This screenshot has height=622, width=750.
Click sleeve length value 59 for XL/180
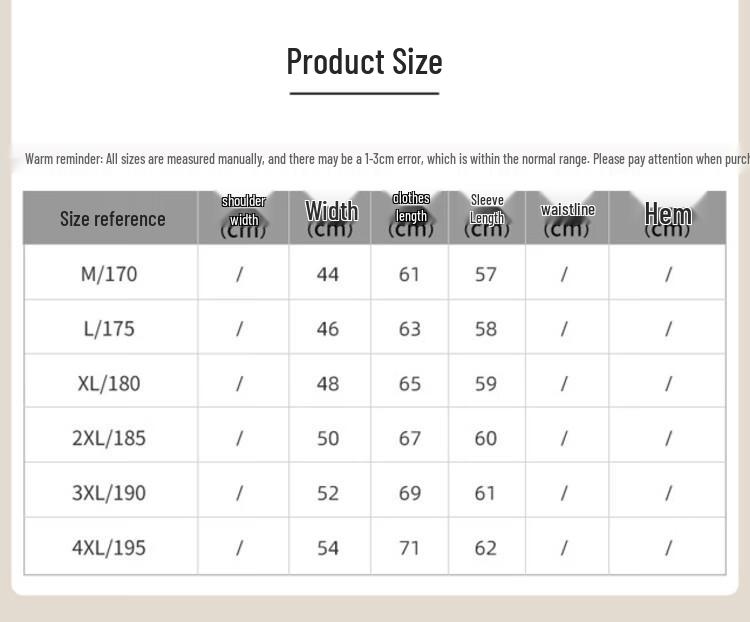(x=485, y=384)
